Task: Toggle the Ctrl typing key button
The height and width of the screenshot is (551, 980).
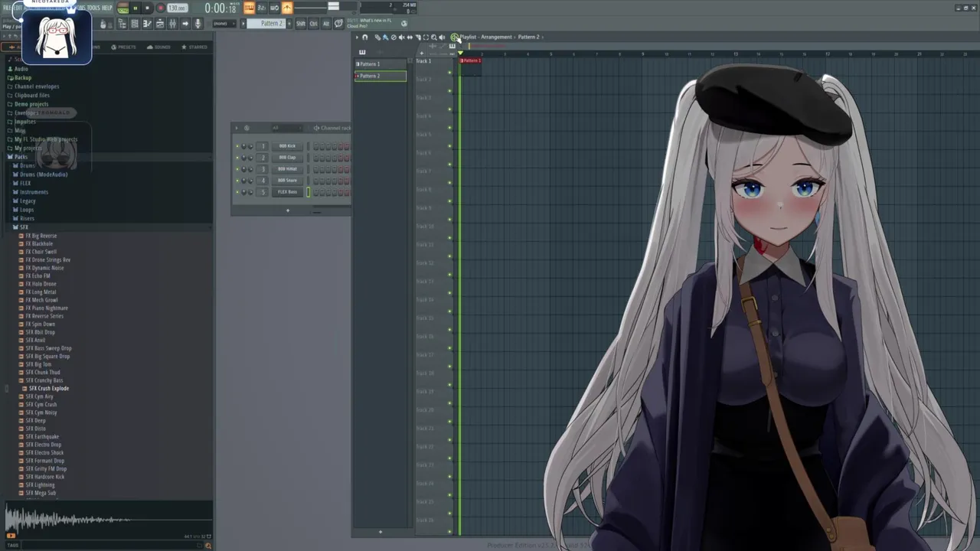Action: [x=313, y=24]
